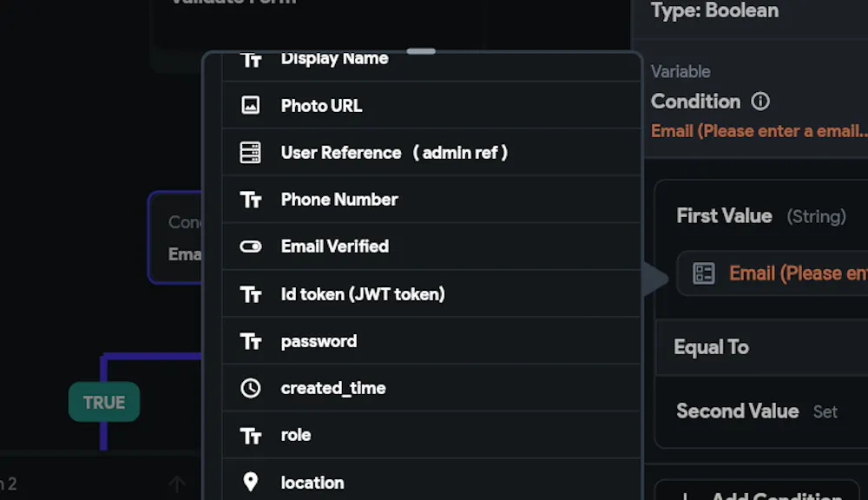Click the orange Email condition summary text
Screen dimensions: 868x500
[x=759, y=131]
